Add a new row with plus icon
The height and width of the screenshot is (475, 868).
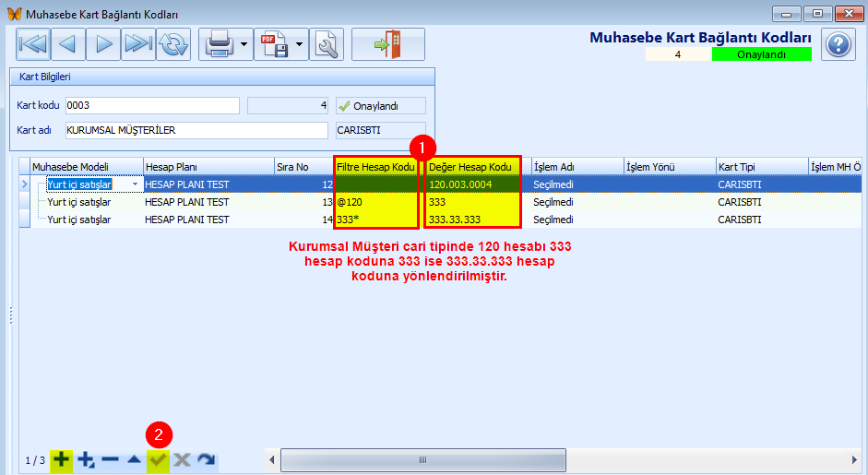coord(62,459)
